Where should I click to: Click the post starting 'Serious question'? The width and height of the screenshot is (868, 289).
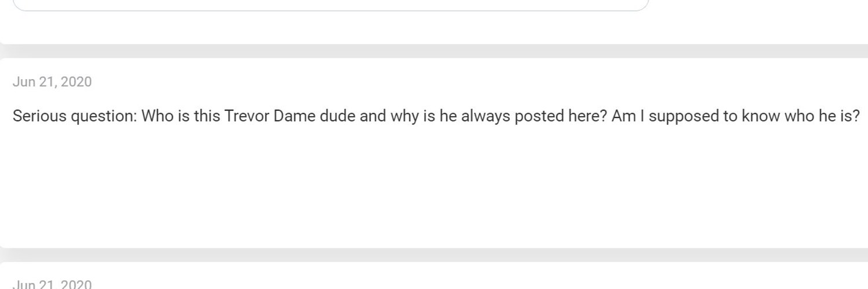point(436,116)
